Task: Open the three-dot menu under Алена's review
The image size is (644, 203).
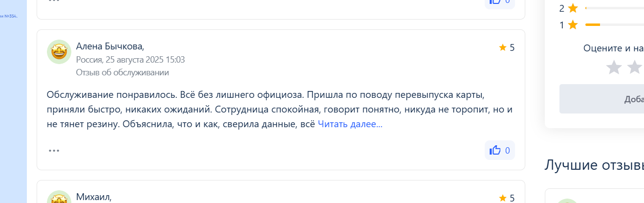Action: tap(54, 151)
